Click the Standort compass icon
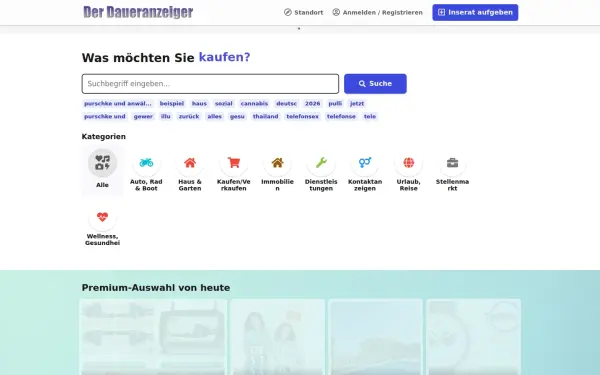 [288, 12]
